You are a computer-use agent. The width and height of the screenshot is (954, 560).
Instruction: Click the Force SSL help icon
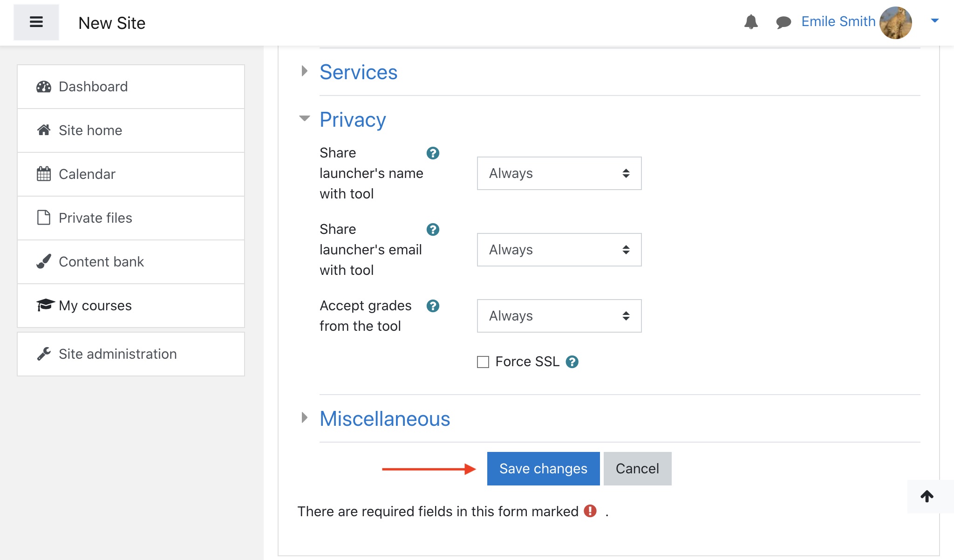572,362
